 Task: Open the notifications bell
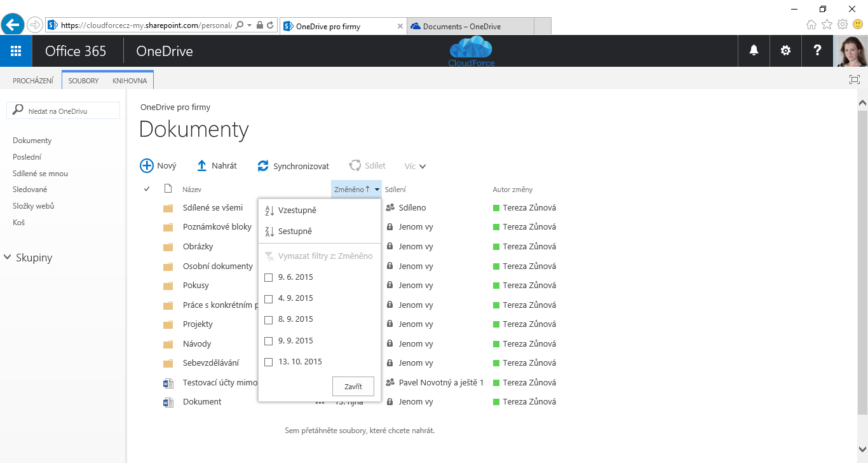pos(753,50)
